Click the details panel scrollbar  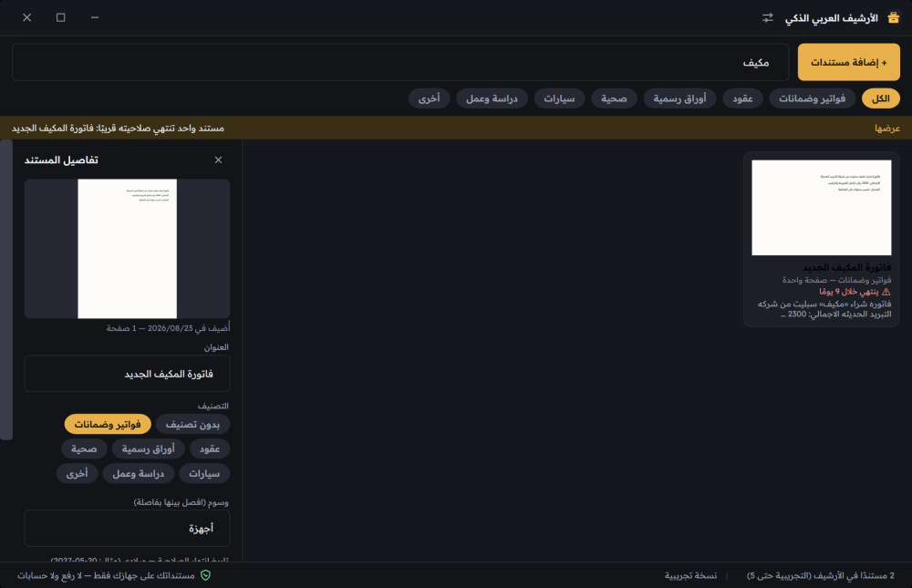coord(6,290)
